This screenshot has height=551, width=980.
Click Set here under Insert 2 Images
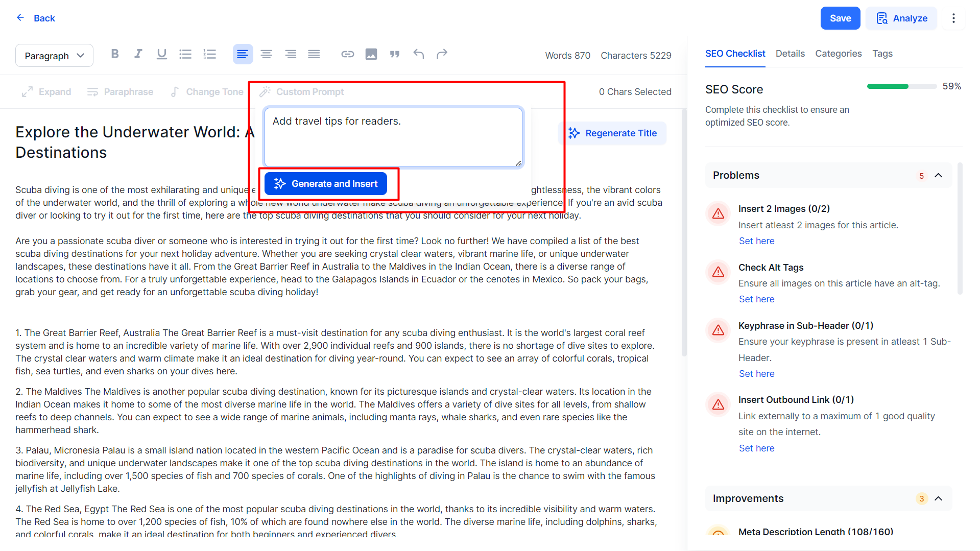pyautogui.click(x=756, y=241)
